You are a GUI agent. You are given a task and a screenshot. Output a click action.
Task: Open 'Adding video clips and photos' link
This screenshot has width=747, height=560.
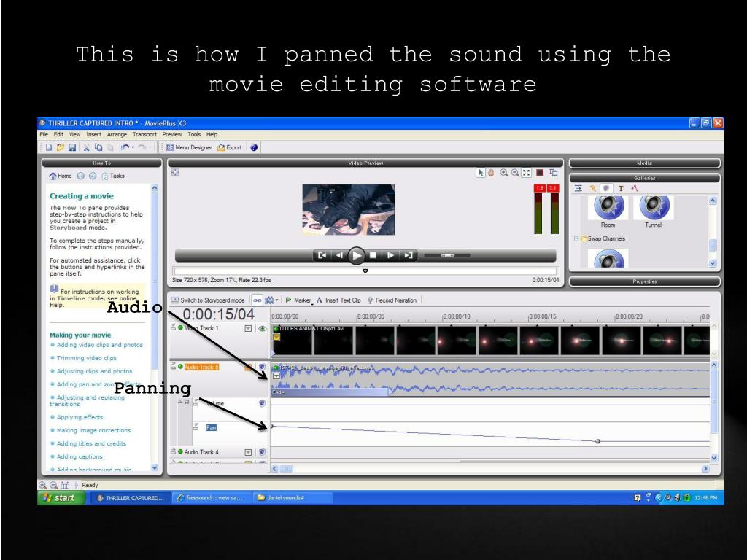point(99,345)
